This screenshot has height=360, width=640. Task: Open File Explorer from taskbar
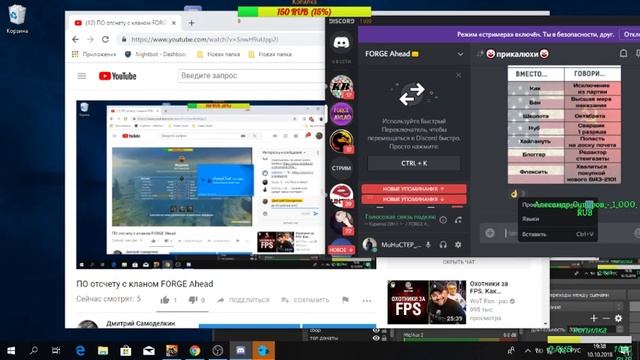103,350
